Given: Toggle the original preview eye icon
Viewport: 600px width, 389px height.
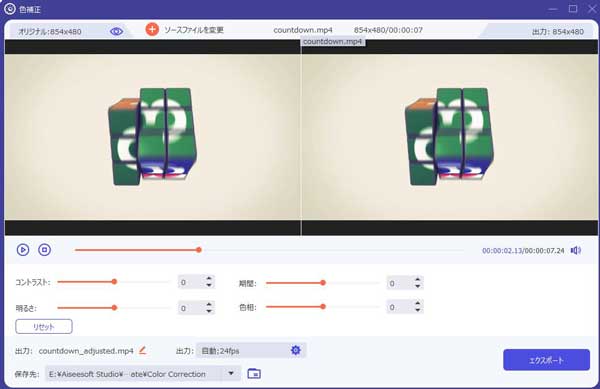Looking at the screenshot, I should pyautogui.click(x=116, y=31).
